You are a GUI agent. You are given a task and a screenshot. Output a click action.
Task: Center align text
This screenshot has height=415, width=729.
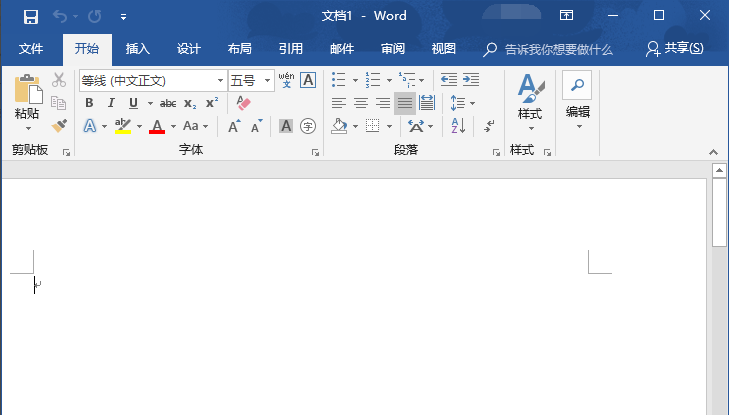tap(361, 103)
